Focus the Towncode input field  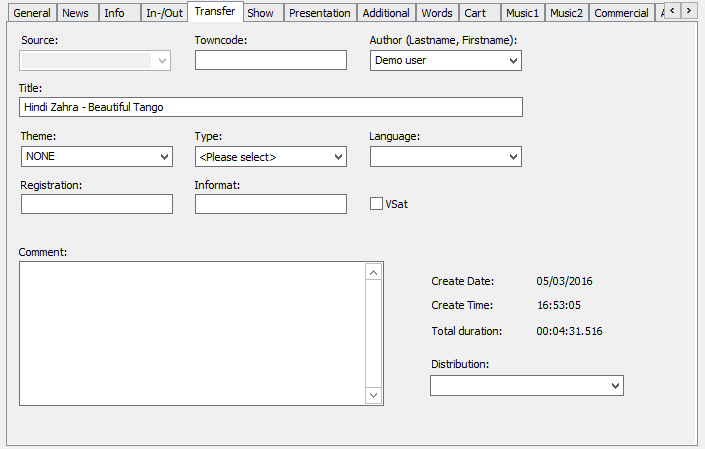(270, 60)
